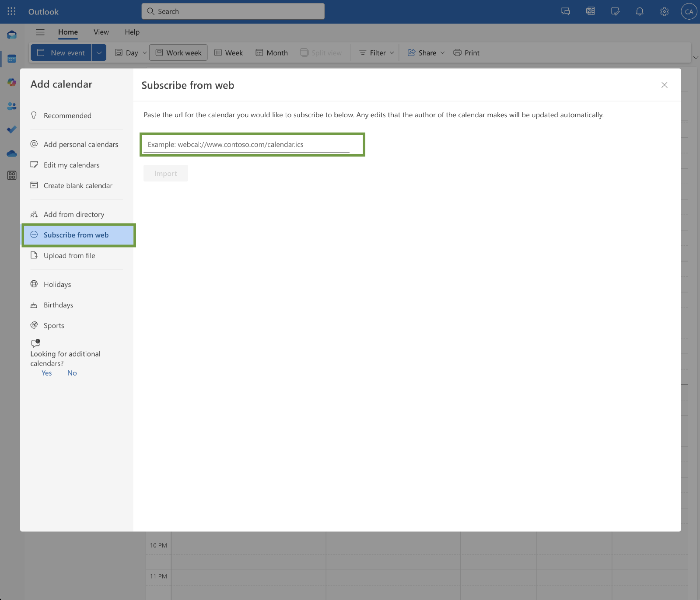Choose Holidays in Add calendar list
Image resolution: width=700 pixels, height=600 pixels.
point(57,284)
